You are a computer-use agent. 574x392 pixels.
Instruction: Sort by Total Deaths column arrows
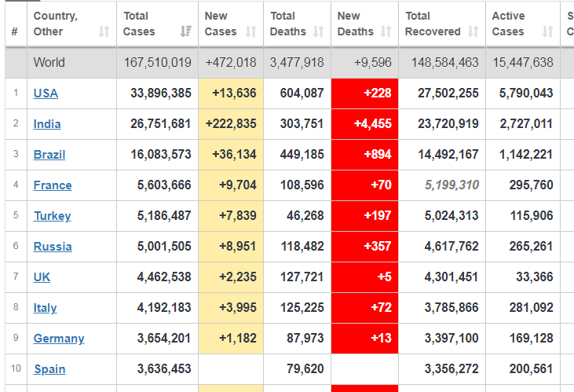tap(319, 31)
